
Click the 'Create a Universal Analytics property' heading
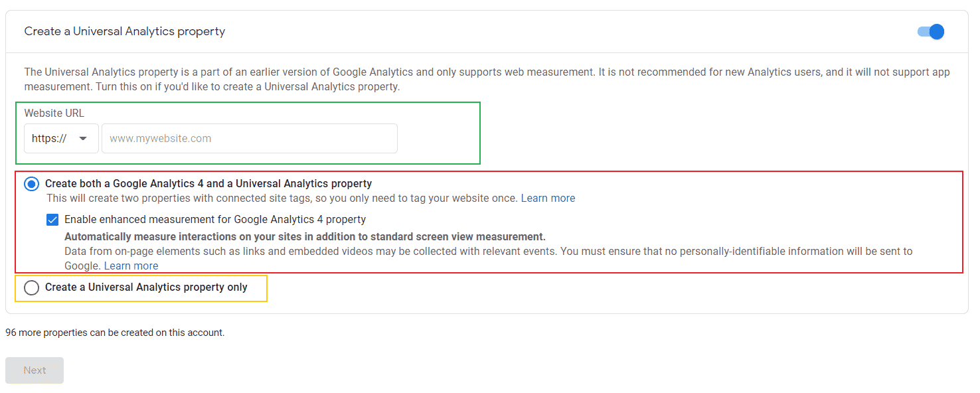125,31
